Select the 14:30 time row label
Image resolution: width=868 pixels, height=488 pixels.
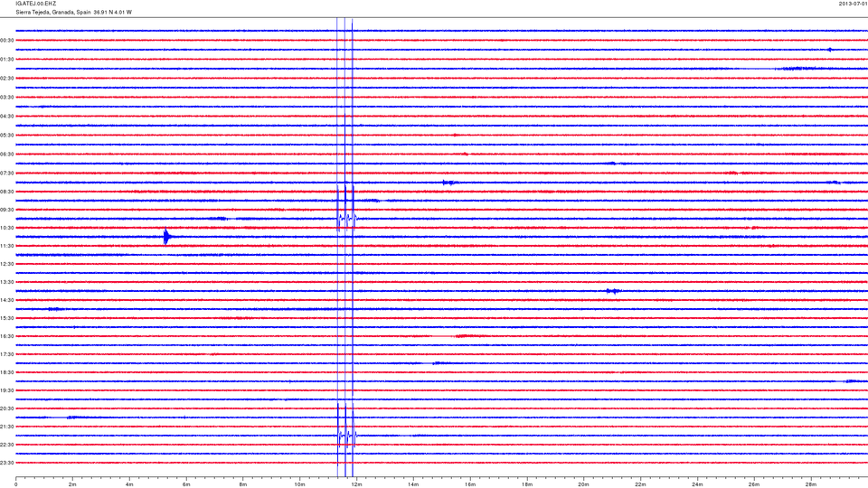pyautogui.click(x=7, y=300)
